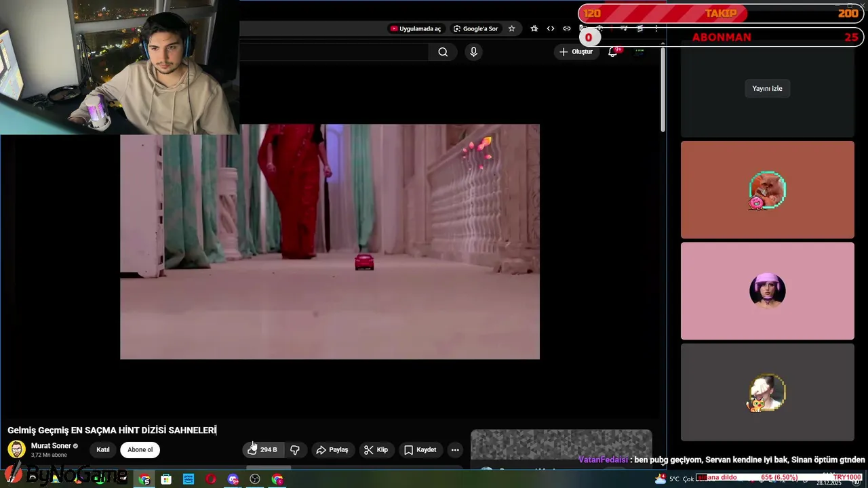Subscribe using 'Abone ol' button
This screenshot has height=488, width=868.
coord(140,449)
